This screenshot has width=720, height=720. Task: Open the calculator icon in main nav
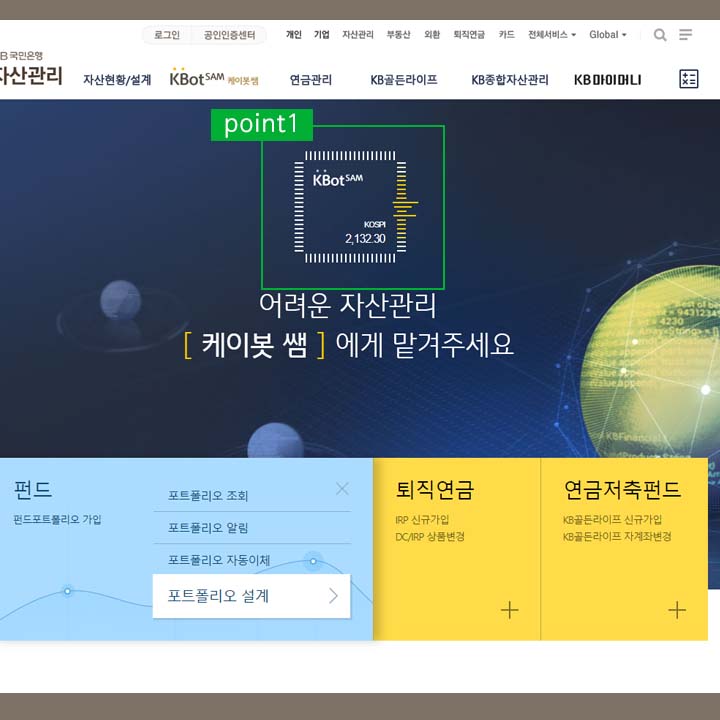(x=688, y=79)
